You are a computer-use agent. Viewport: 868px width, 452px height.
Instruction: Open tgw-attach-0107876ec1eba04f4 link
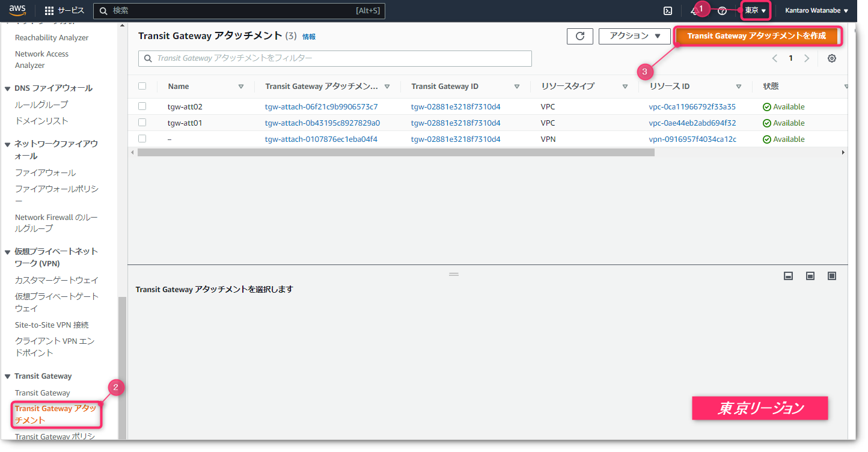pyautogui.click(x=321, y=139)
